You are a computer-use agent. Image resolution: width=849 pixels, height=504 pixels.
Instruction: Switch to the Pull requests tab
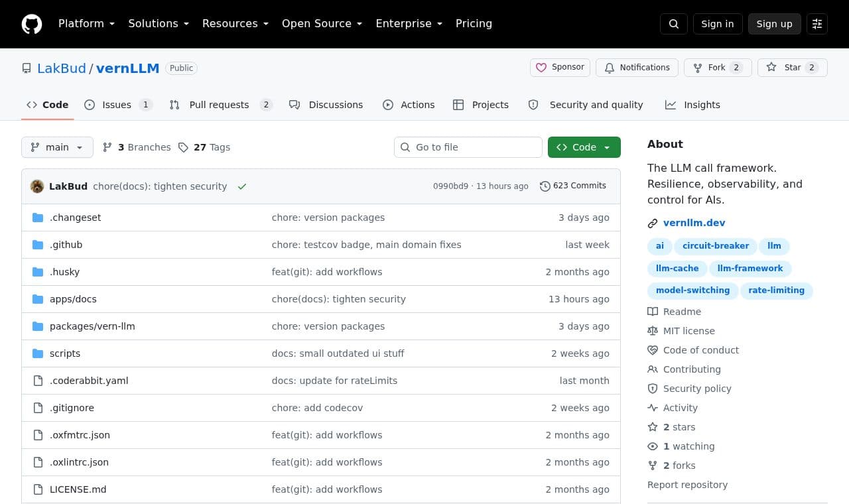[x=221, y=105]
